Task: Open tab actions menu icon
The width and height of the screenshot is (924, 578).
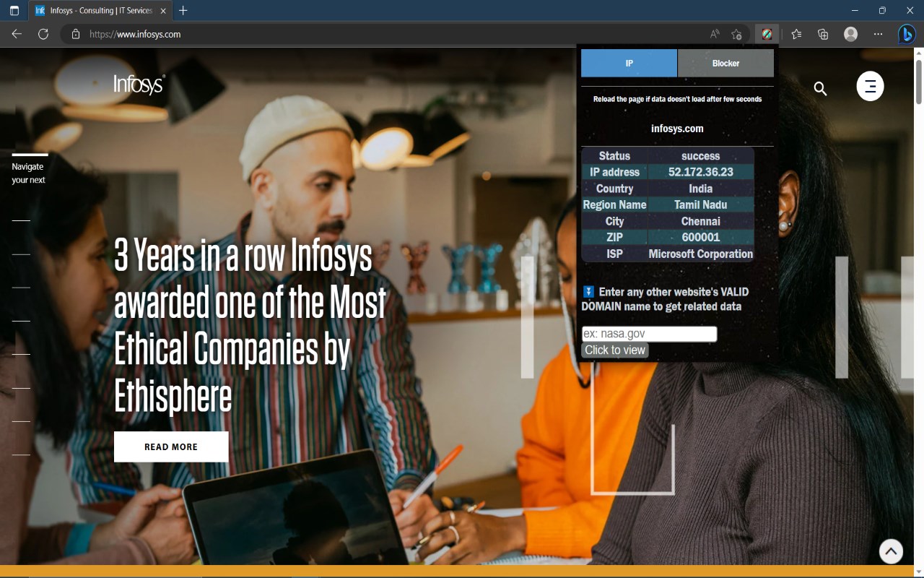Action: click(14, 11)
